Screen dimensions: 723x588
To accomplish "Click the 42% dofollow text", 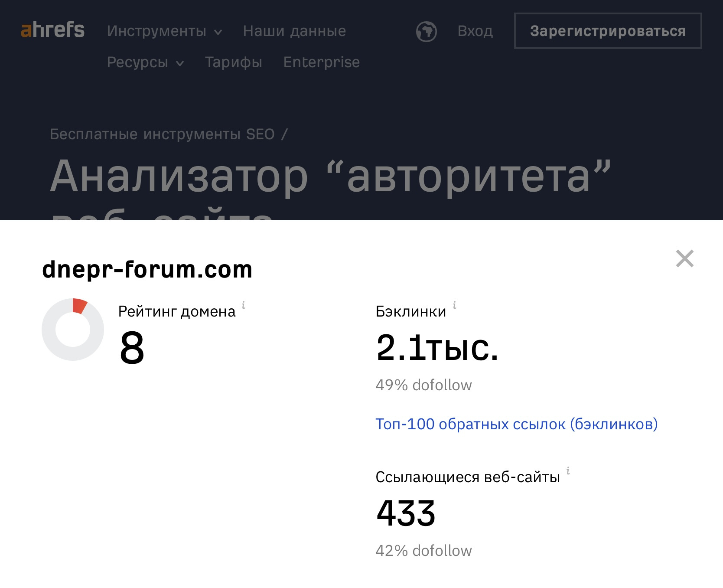I will click(x=423, y=551).
